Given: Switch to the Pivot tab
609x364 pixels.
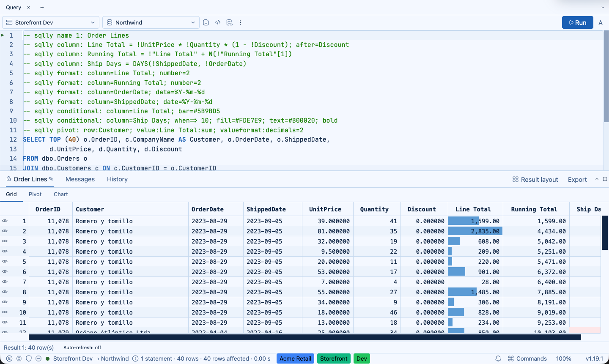Looking at the screenshot, I should [35, 194].
